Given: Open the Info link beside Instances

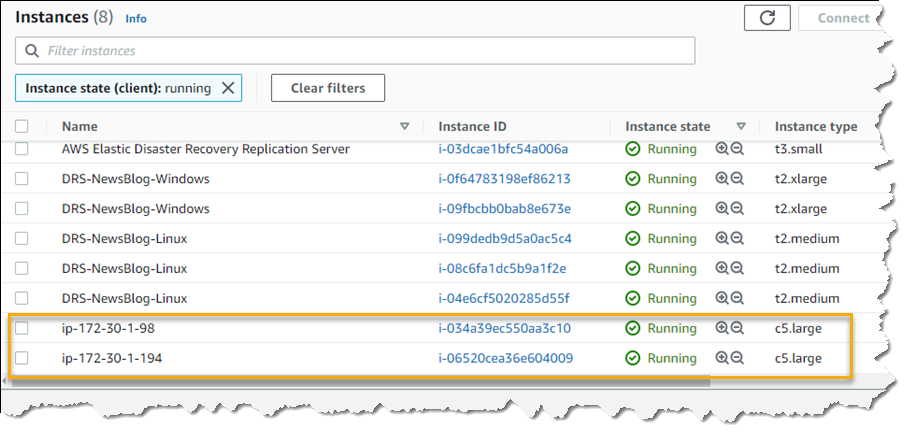Looking at the screenshot, I should 136,19.
